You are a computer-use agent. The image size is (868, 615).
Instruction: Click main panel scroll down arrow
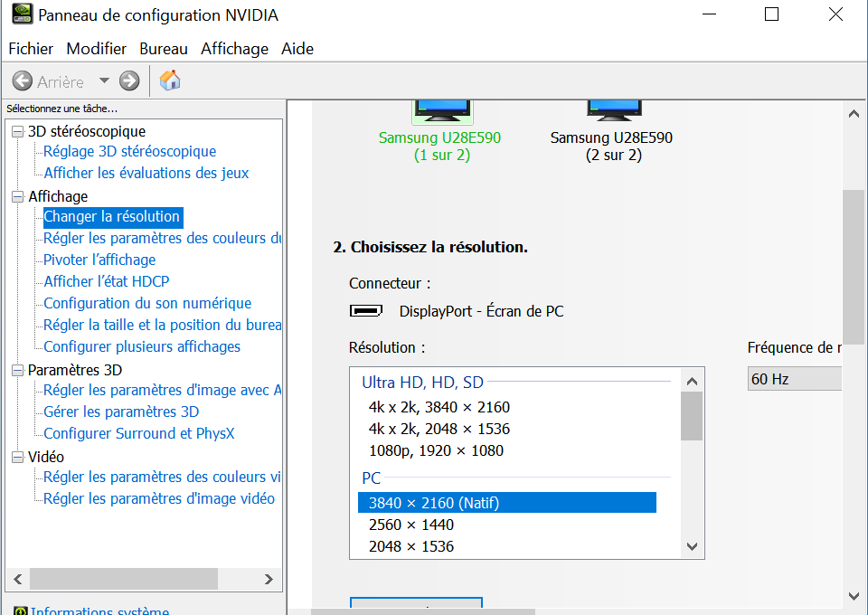(854, 596)
